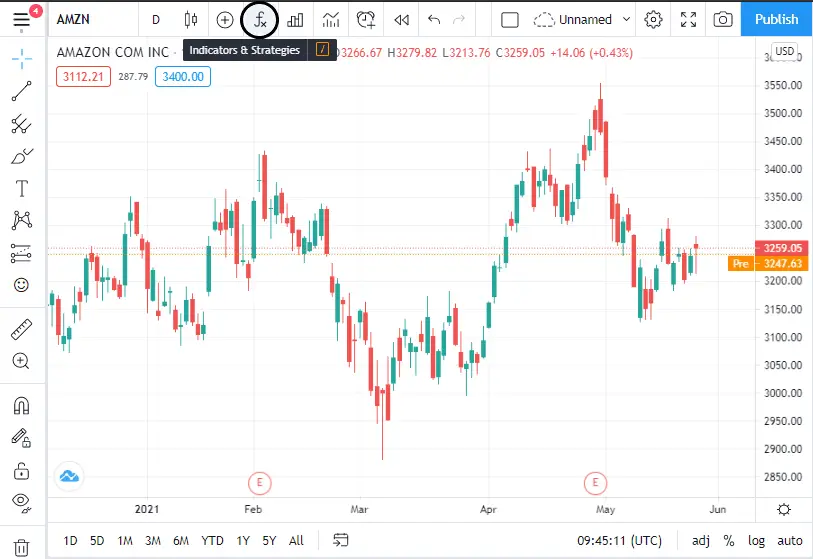
Task: Open chart settings gear icon
Action: tap(653, 20)
